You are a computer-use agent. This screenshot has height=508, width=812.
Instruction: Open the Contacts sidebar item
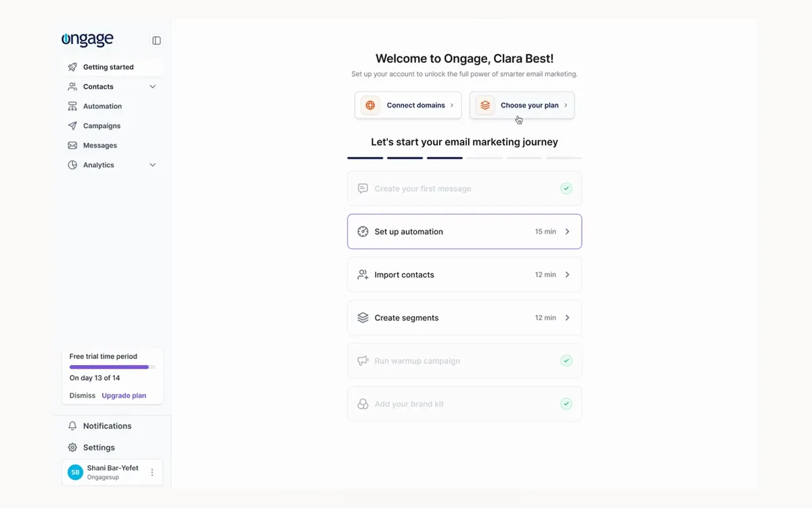(x=113, y=87)
